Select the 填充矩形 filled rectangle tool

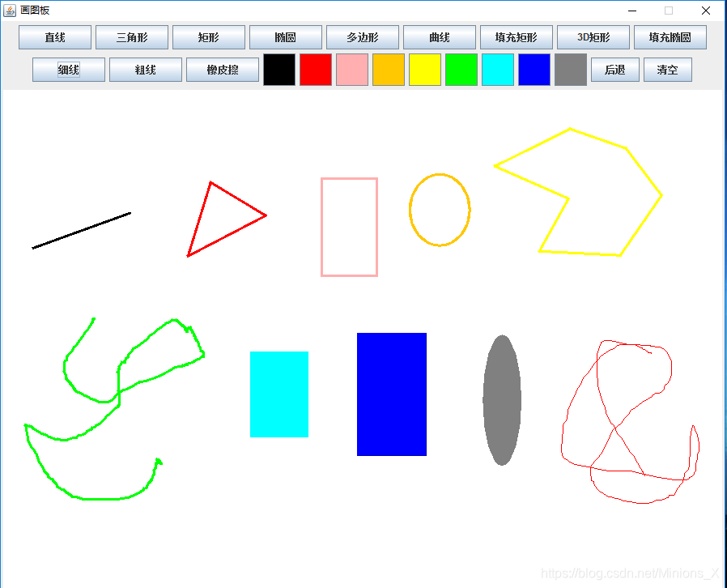point(517,37)
